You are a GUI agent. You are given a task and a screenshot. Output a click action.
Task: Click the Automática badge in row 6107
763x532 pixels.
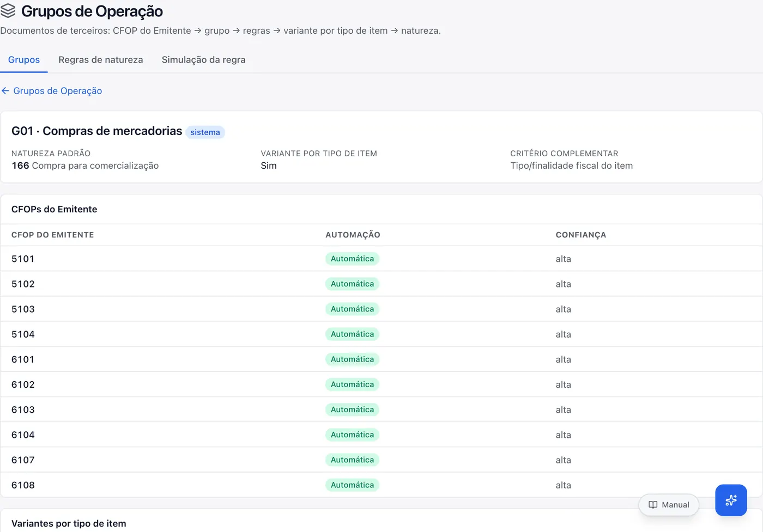pos(353,460)
